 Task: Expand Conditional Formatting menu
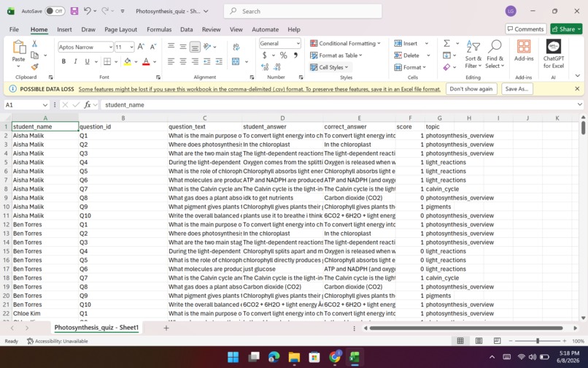tap(345, 44)
